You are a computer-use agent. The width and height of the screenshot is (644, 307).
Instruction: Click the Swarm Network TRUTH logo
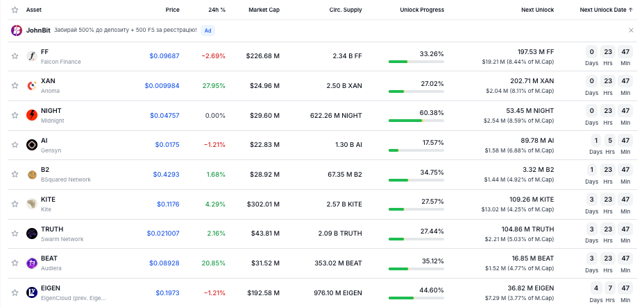pyautogui.click(x=32, y=234)
